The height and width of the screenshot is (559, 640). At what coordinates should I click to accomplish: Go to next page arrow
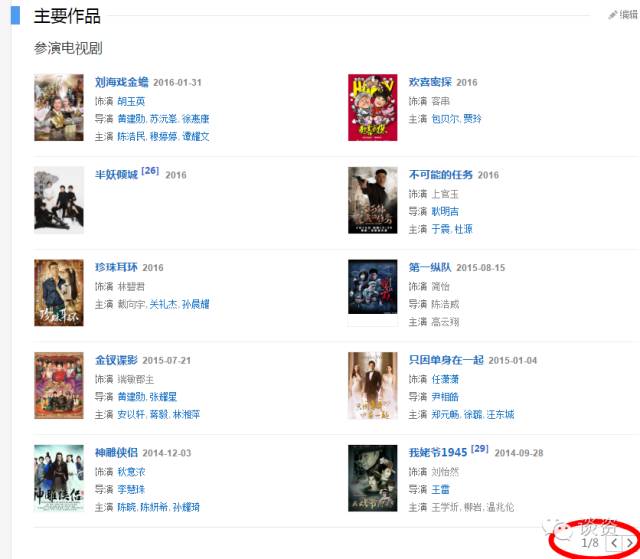click(x=631, y=543)
